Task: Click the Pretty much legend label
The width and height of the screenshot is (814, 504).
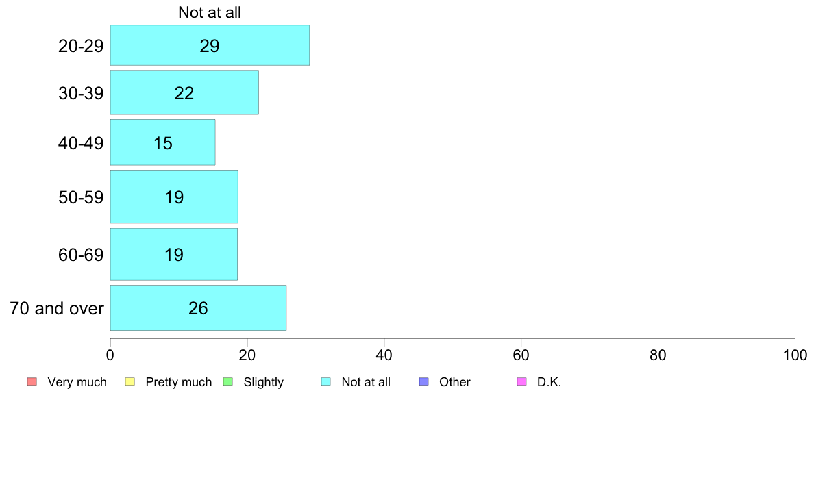Action: 179,382
